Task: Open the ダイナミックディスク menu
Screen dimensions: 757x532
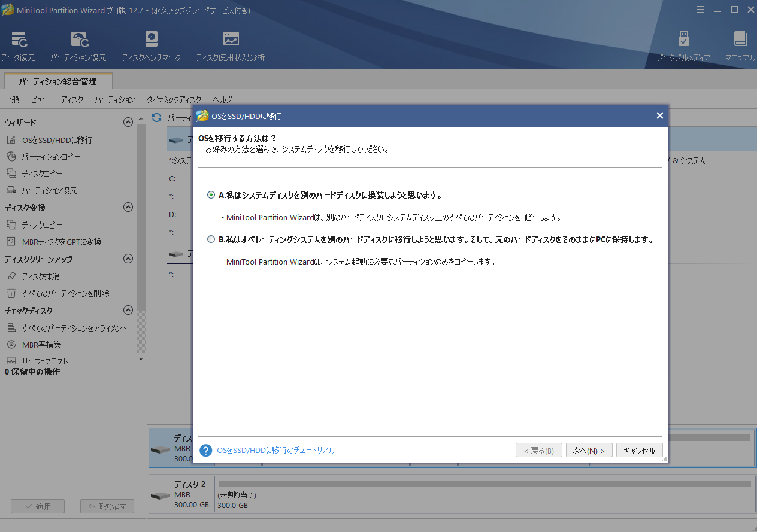Action: point(174,99)
